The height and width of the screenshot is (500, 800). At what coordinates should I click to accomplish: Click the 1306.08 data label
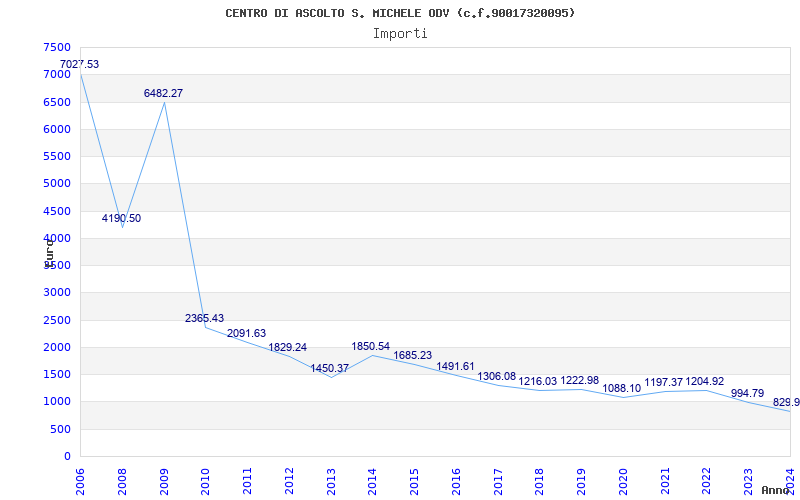[496, 377]
